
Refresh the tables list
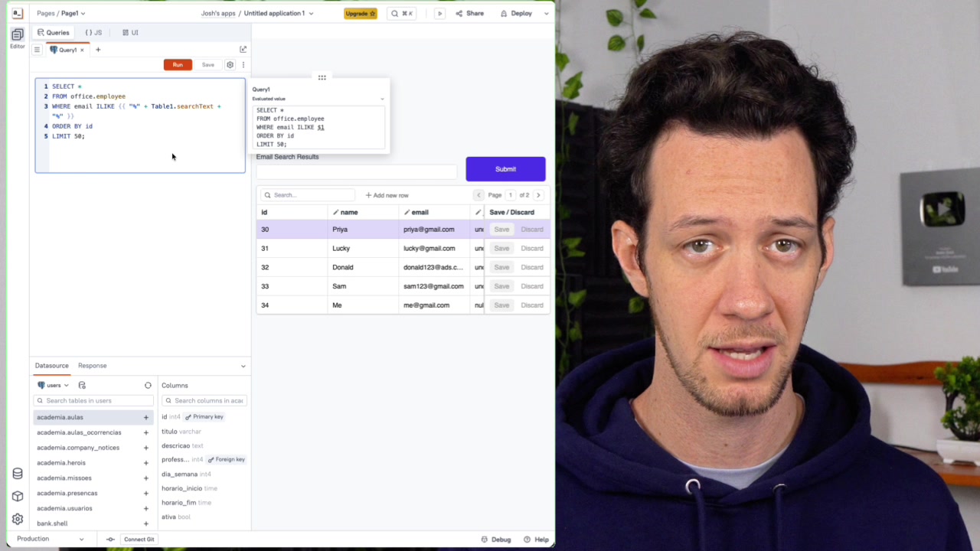tap(148, 385)
